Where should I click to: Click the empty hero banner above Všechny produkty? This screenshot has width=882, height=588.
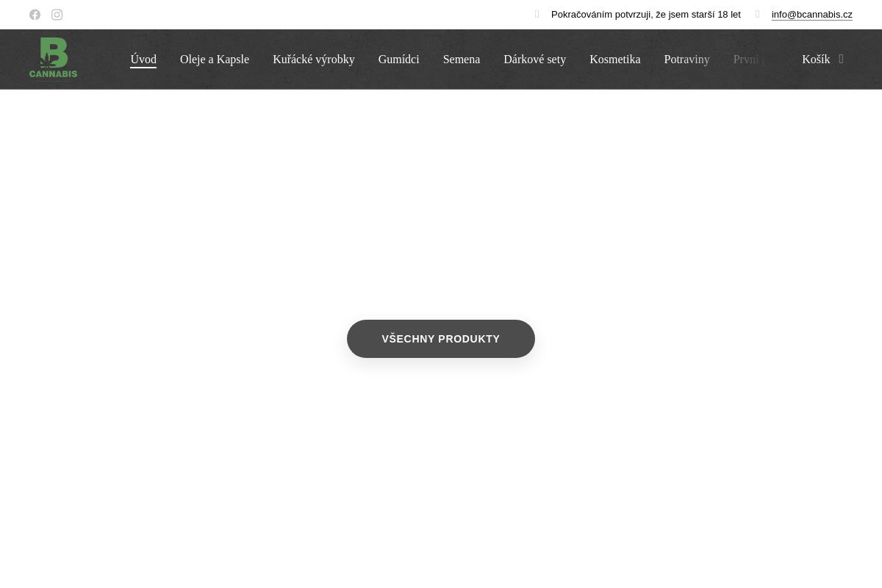coord(441,206)
